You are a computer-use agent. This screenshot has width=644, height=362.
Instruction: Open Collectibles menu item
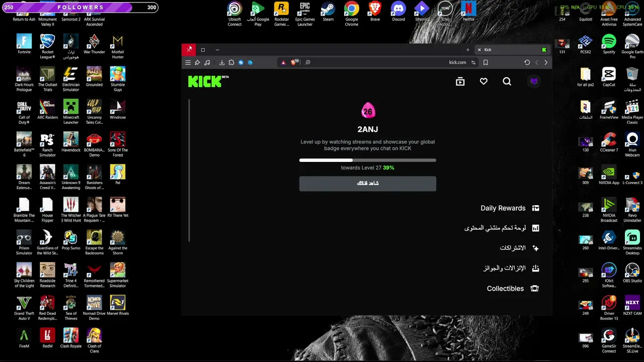coord(513,289)
